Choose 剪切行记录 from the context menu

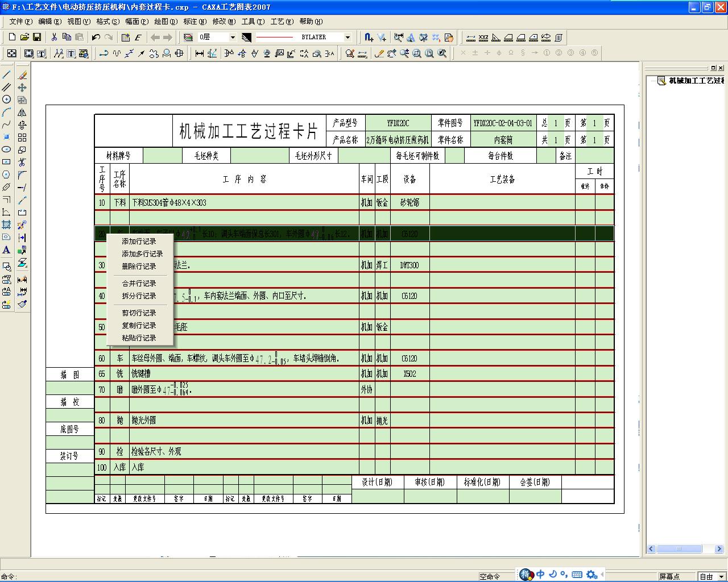point(139,313)
